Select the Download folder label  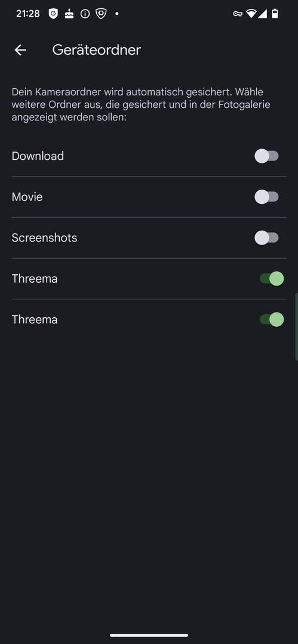[38, 156]
